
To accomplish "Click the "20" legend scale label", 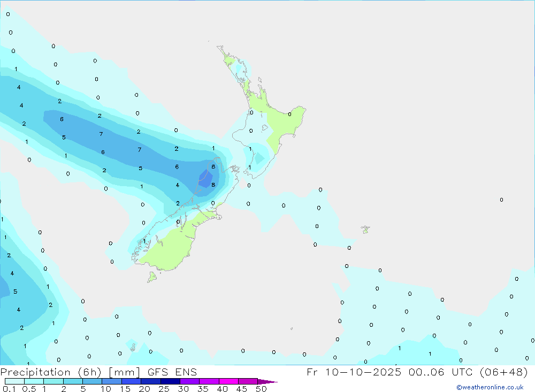I will 144,389.
